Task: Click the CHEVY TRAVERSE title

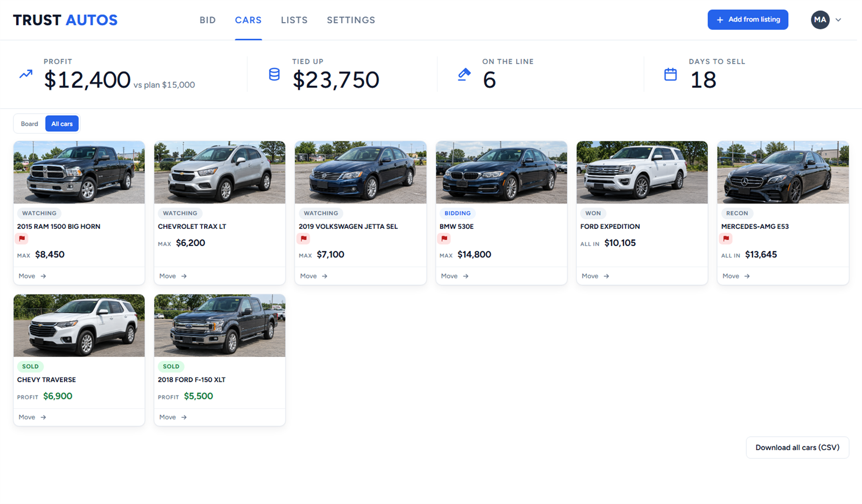Action: click(x=46, y=380)
